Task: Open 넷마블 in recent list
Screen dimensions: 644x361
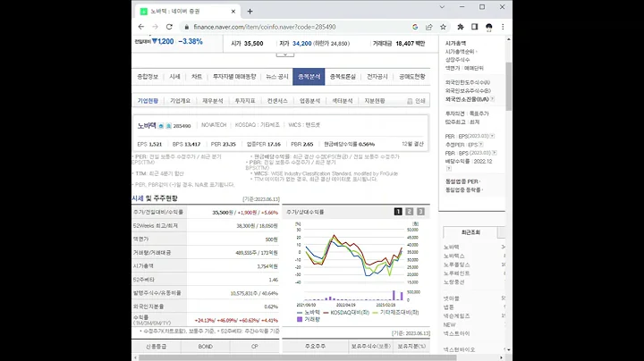Action: (452, 298)
